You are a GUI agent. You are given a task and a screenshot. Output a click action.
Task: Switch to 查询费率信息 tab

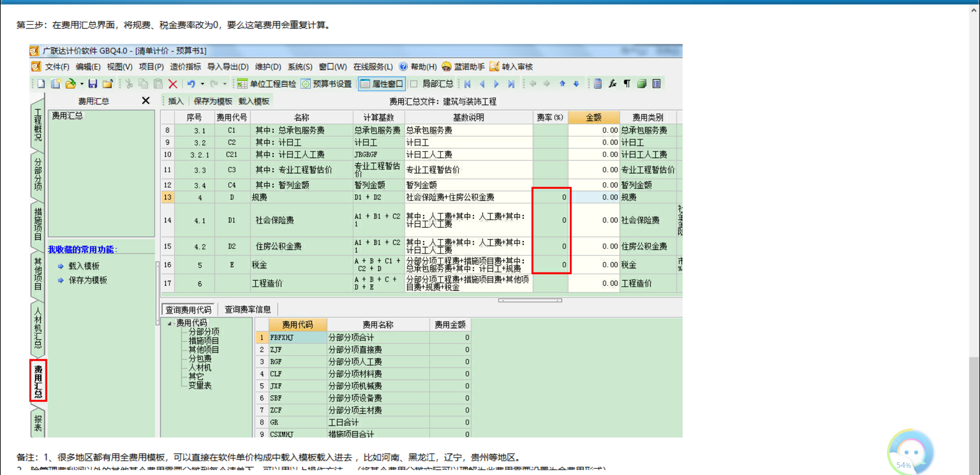(x=248, y=309)
